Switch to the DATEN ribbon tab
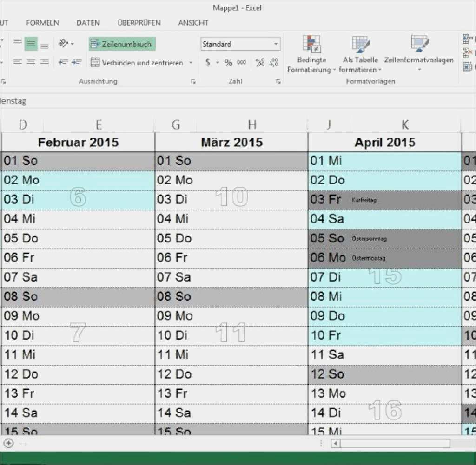The image size is (476, 465). pos(88,22)
